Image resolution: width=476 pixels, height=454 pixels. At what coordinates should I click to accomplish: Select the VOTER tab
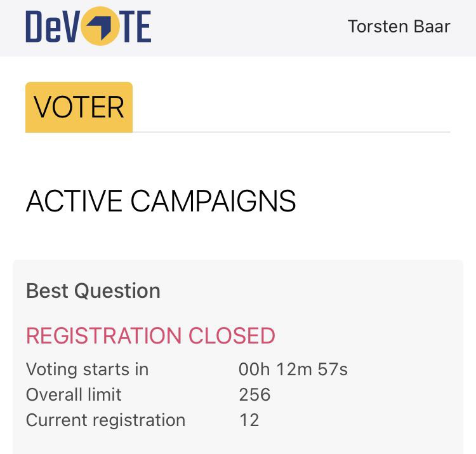coord(79,107)
